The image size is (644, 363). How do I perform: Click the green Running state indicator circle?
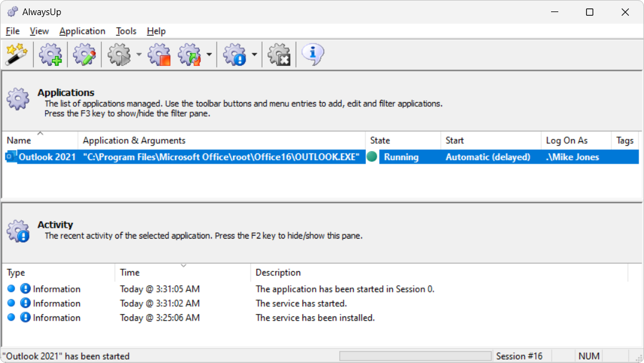[x=372, y=156]
